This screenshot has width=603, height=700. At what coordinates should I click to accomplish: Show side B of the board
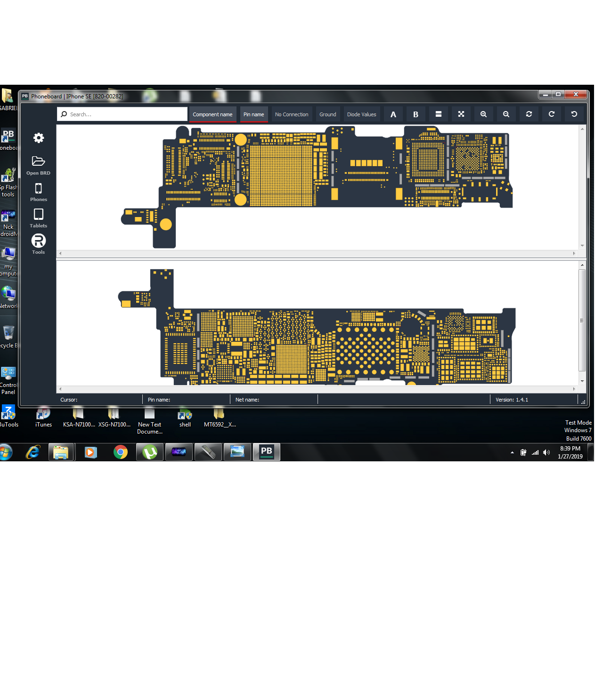tap(416, 114)
